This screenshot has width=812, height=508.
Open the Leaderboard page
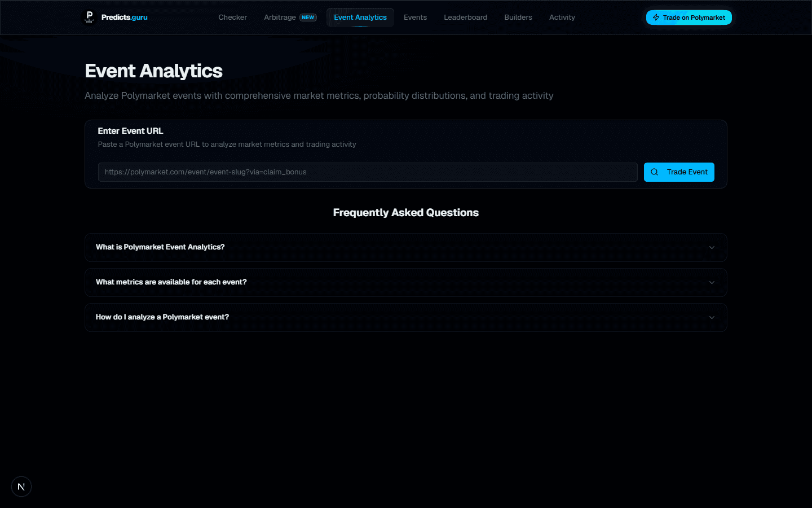[465, 17]
